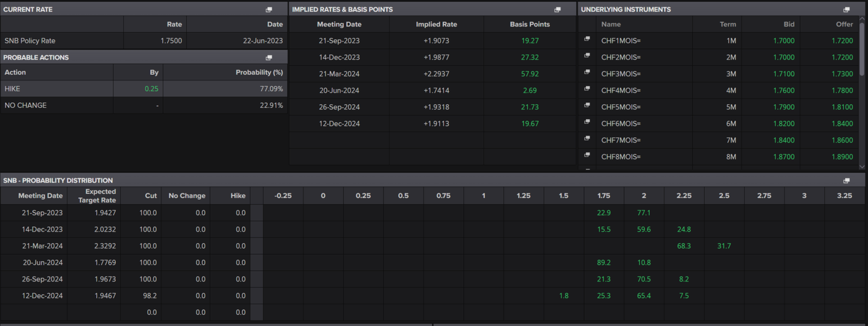Open the icon beside CHF1MOIS= row
868x326 pixels.
click(x=587, y=39)
